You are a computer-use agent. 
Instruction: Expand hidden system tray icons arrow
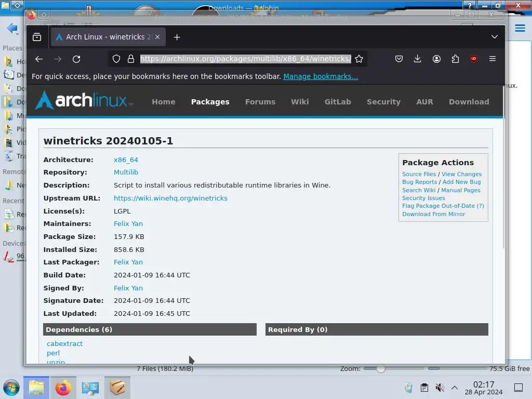click(455, 388)
